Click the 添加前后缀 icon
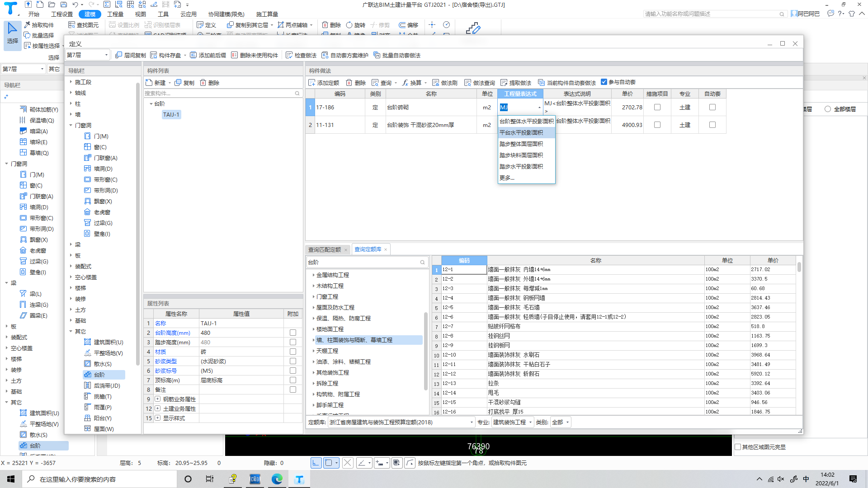 click(193, 55)
